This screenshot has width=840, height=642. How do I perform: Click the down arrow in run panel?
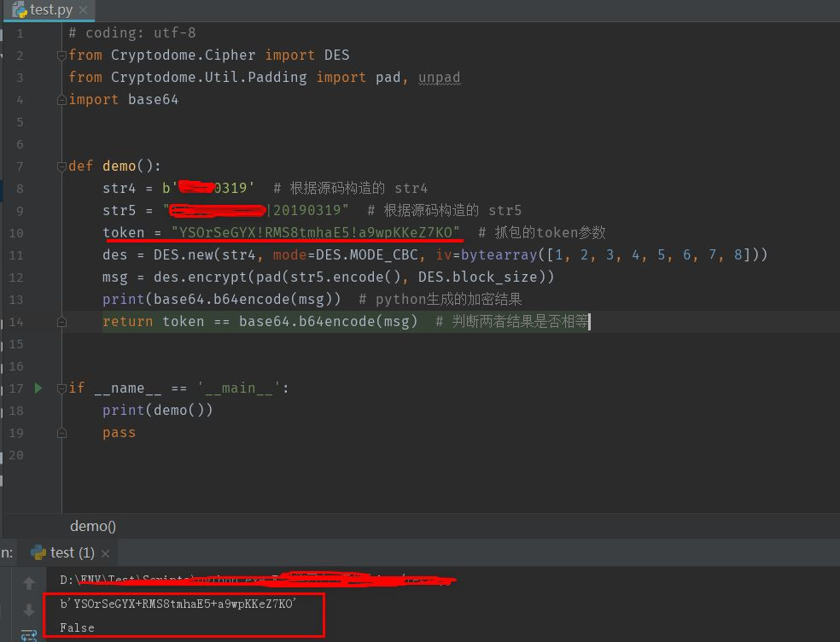[x=29, y=610]
